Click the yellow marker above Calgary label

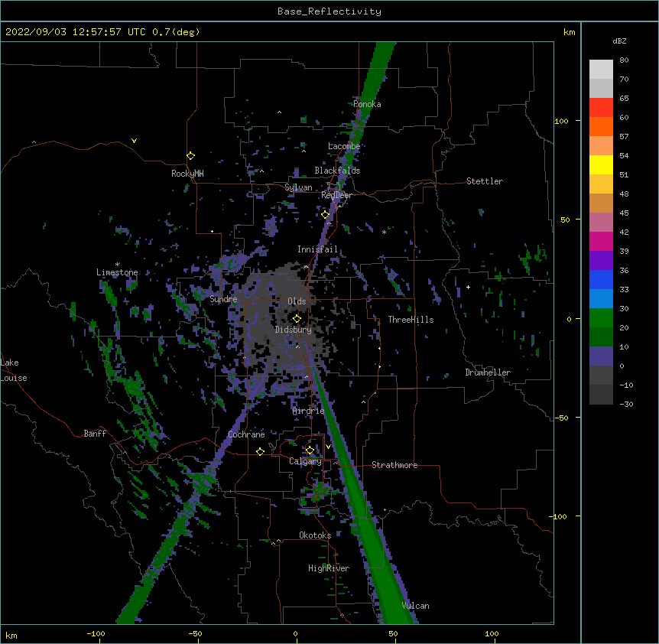coord(310,450)
